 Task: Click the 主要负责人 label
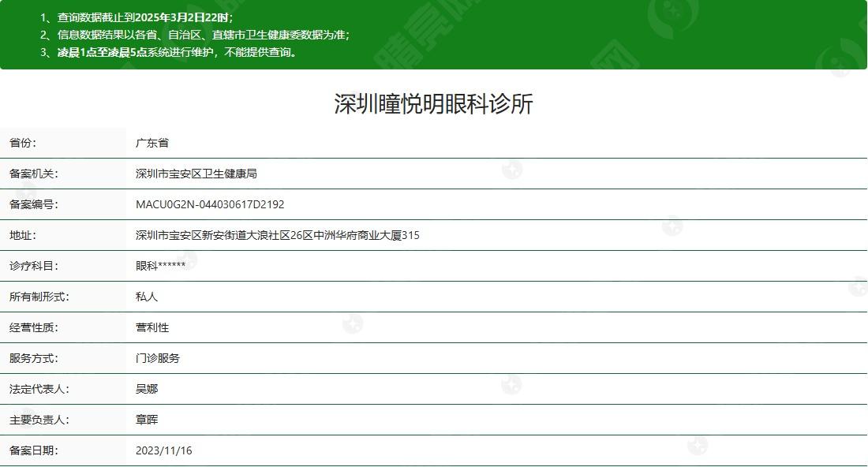coord(39,420)
